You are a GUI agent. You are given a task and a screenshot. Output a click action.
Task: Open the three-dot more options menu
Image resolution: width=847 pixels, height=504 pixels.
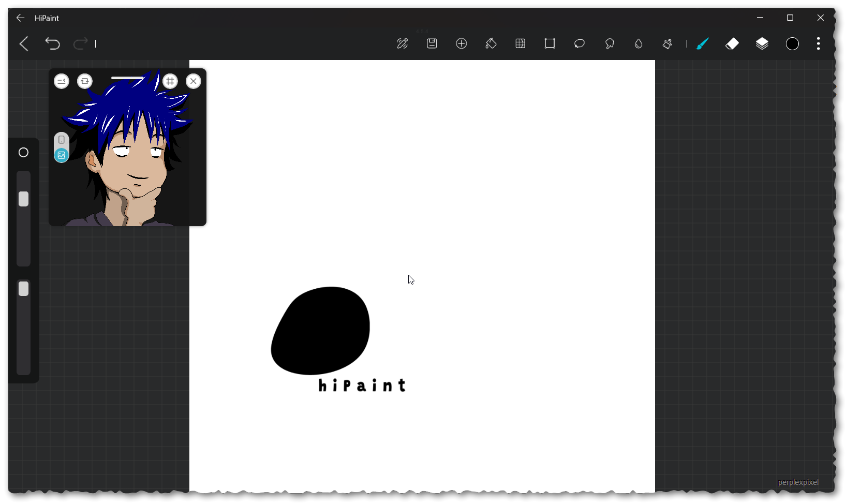pyautogui.click(x=819, y=44)
